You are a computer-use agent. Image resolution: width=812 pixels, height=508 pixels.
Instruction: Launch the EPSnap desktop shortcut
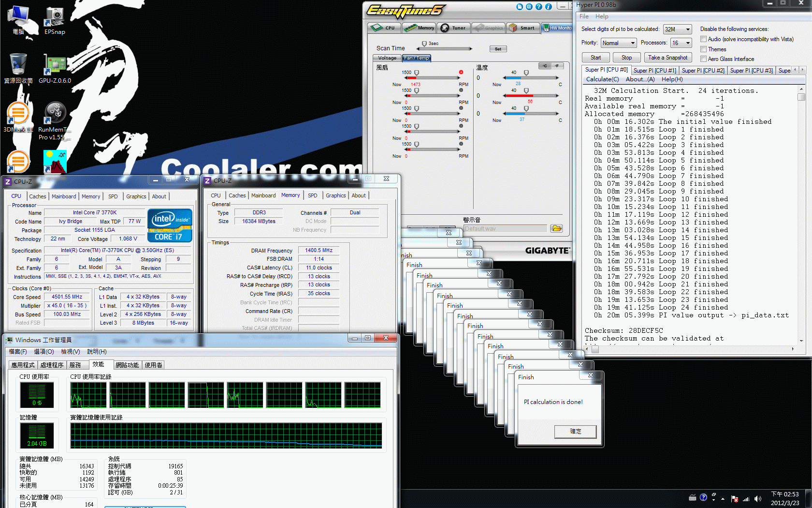55,20
